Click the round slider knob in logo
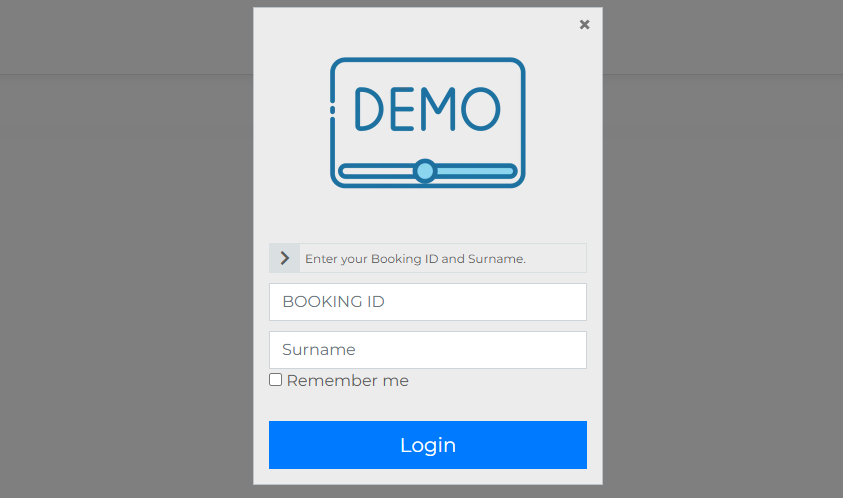Image resolution: width=843 pixels, height=498 pixels. [x=425, y=171]
